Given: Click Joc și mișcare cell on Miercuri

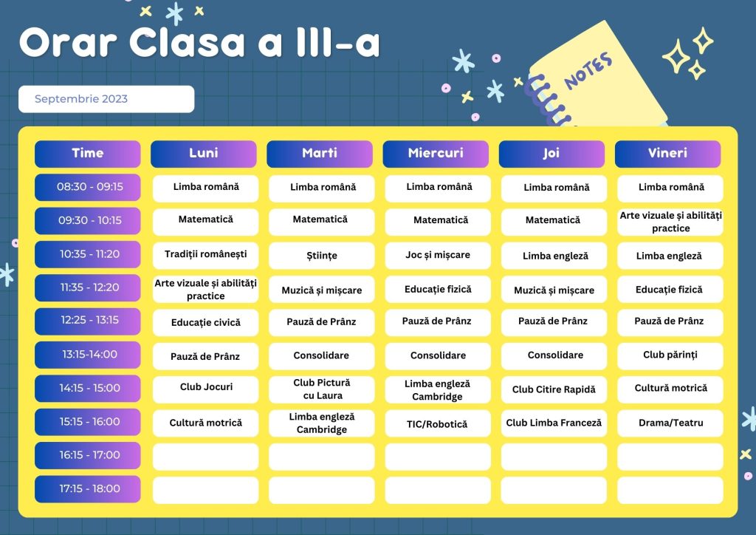Looking at the screenshot, I should pyautogui.click(x=438, y=255).
